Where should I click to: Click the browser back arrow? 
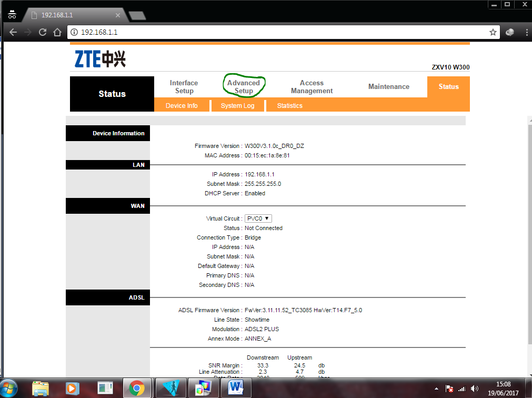[13, 32]
